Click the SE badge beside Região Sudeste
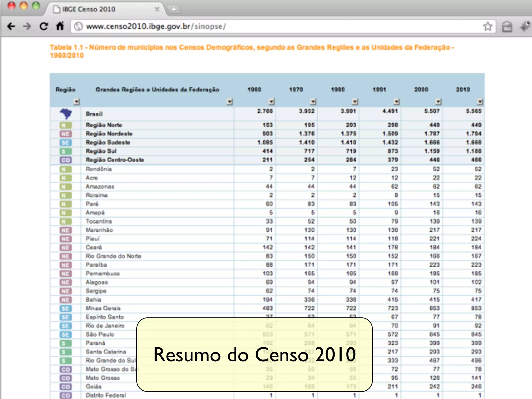This screenshot has width=532, height=399. pos(65,143)
